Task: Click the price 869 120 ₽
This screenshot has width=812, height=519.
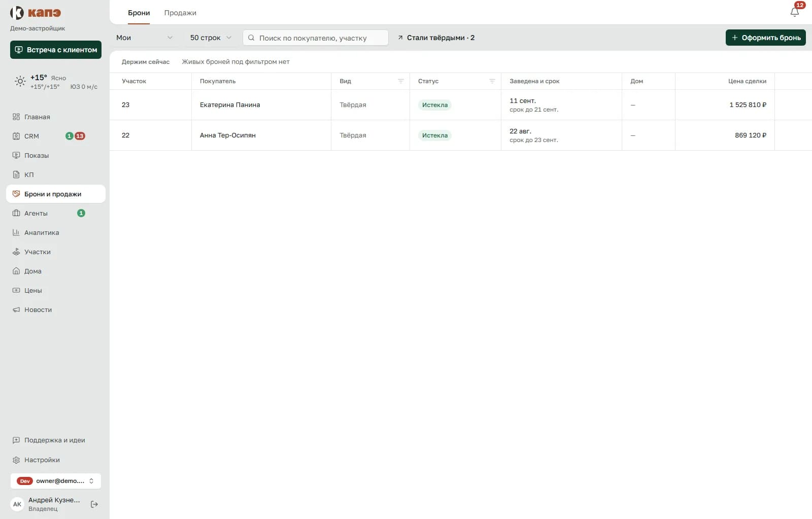Action: click(x=751, y=135)
